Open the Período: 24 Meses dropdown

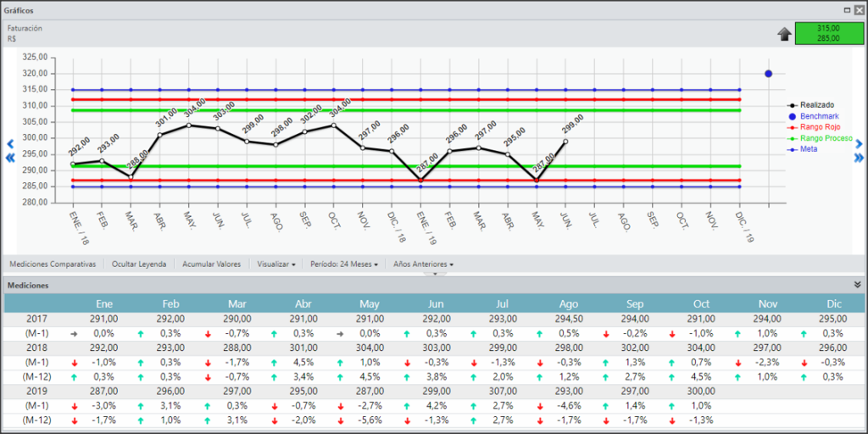pyautogui.click(x=344, y=264)
